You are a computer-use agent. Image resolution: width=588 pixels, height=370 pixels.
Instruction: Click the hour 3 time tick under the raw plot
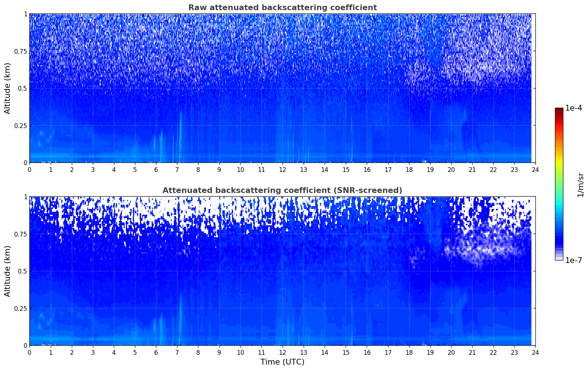93,169
